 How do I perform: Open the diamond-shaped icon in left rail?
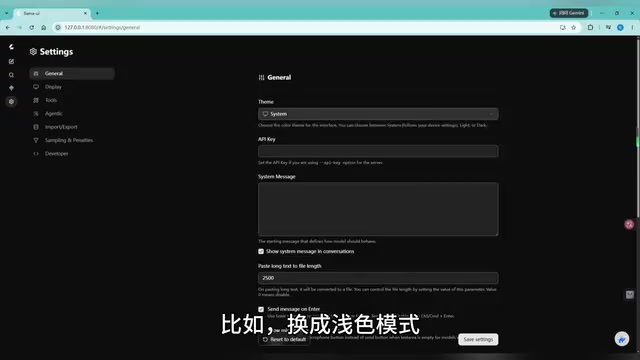tap(11, 88)
